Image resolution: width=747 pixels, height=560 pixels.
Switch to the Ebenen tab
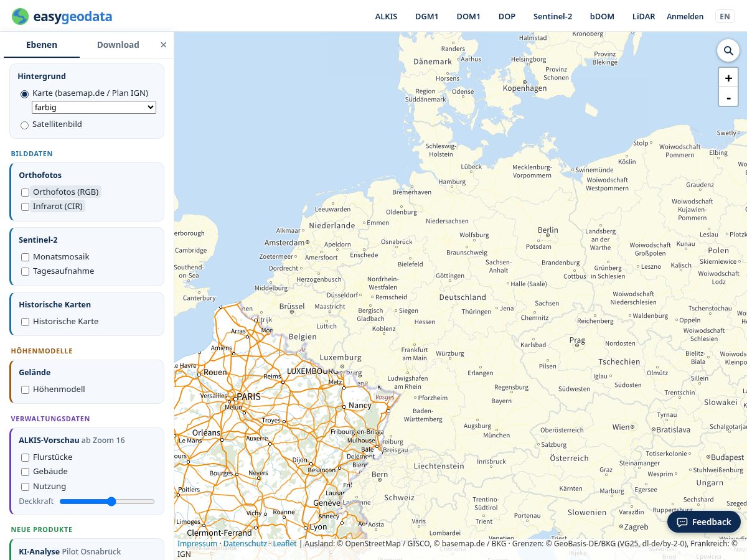click(42, 45)
